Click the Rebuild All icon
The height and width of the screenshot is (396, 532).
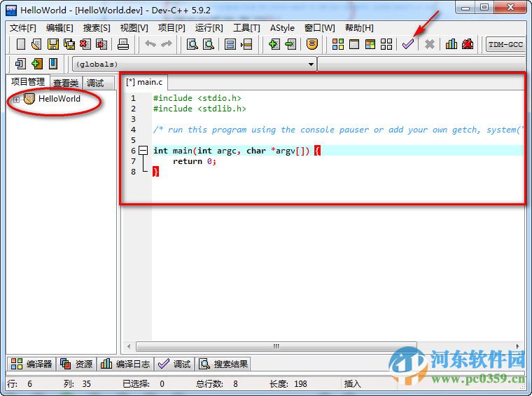click(x=386, y=44)
